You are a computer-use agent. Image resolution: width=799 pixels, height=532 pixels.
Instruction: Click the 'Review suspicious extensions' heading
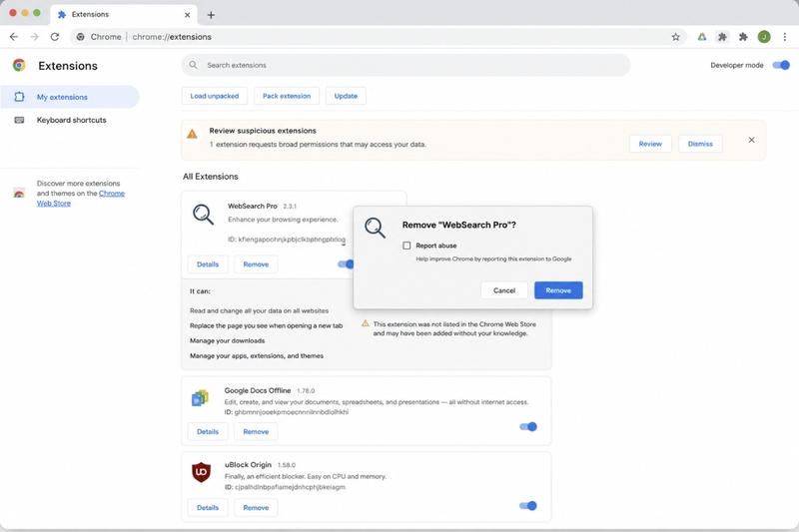263,131
